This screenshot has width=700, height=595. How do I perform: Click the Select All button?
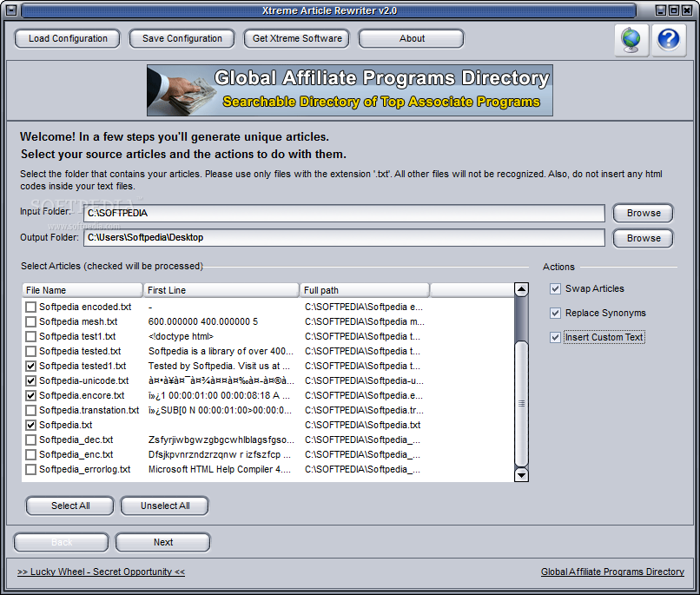point(70,506)
